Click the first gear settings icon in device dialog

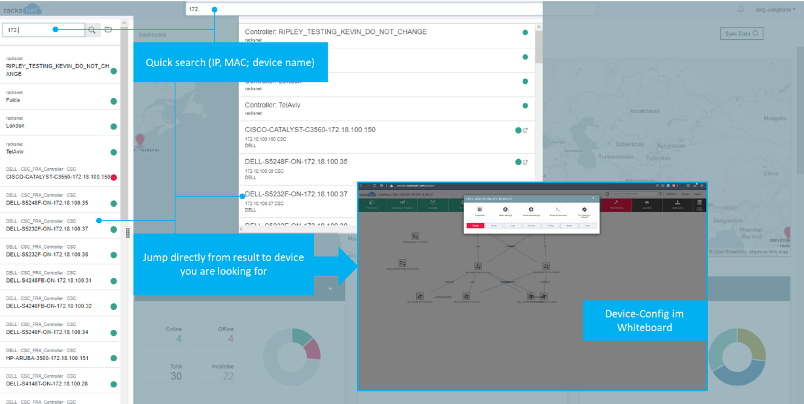click(506, 210)
